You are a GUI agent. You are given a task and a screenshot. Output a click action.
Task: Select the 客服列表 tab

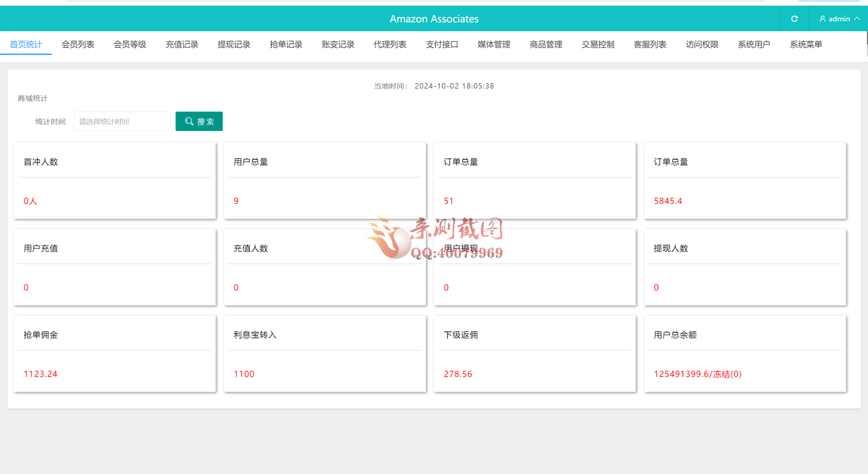click(x=650, y=44)
